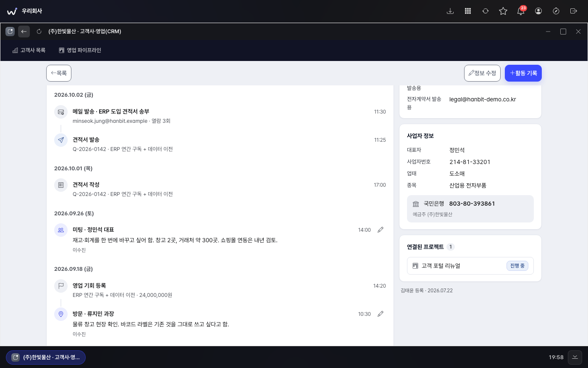This screenshot has width=588, height=368.
Task: Click the compass explore icon
Action: pyautogui.click(x=556, y=11)
